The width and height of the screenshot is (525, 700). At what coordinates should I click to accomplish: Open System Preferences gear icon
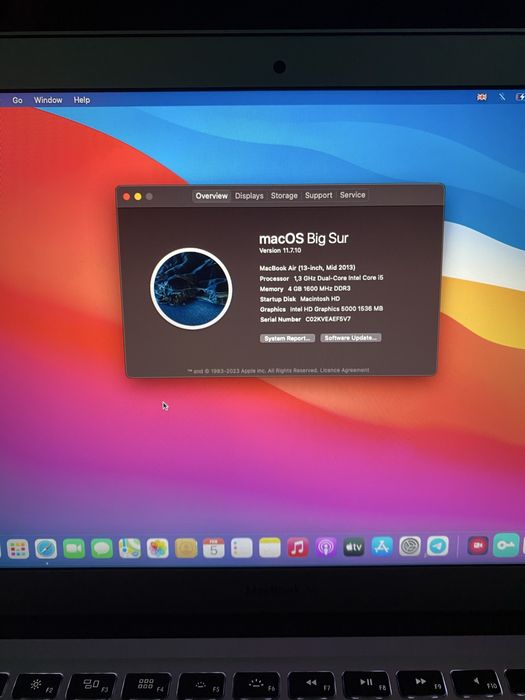point(410,546)
